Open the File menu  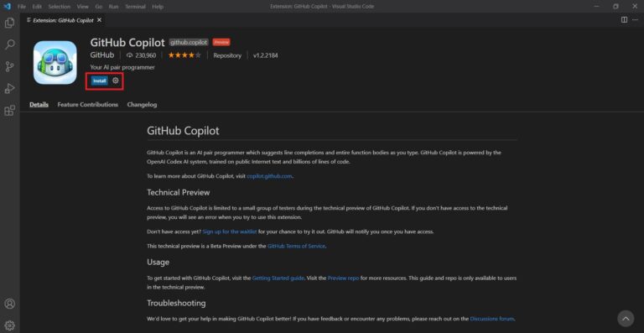pos(21,7)
